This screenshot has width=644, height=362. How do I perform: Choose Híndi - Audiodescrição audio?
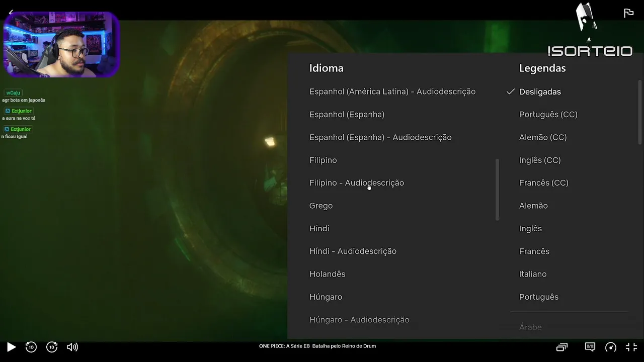[x=353, y=251]
